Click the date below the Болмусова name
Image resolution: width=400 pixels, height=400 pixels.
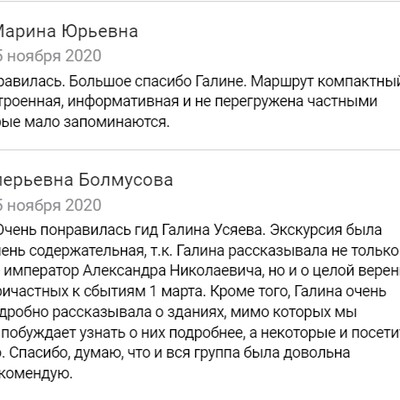point(51,205)
